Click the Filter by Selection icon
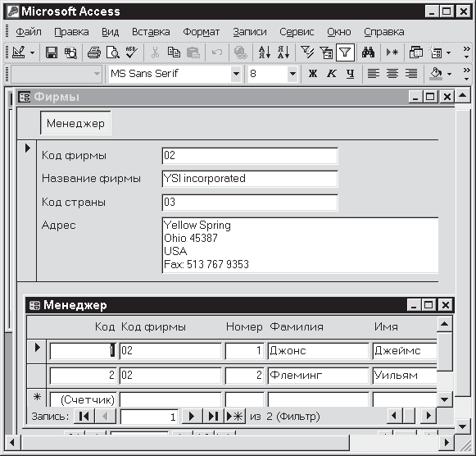The width and height of the screenshot is (476, 456). [307, 52]
